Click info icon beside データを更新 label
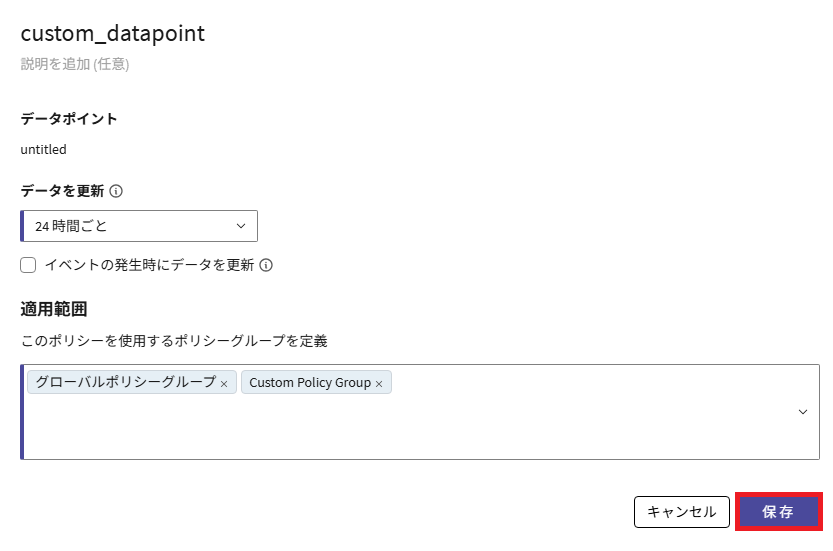 pos(116,191)
